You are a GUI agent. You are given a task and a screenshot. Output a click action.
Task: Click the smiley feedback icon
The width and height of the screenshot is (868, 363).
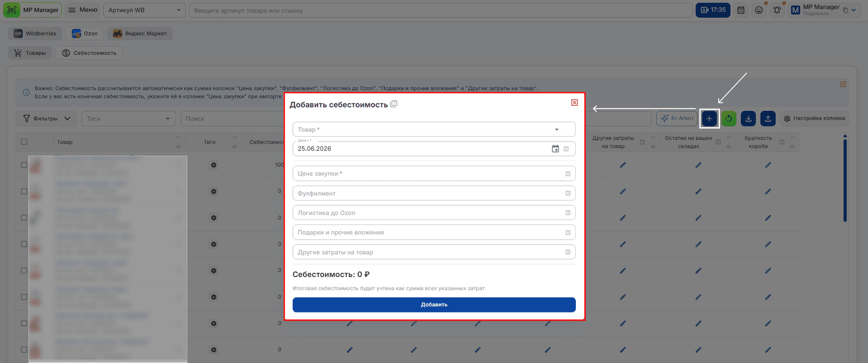pos(759,10)
